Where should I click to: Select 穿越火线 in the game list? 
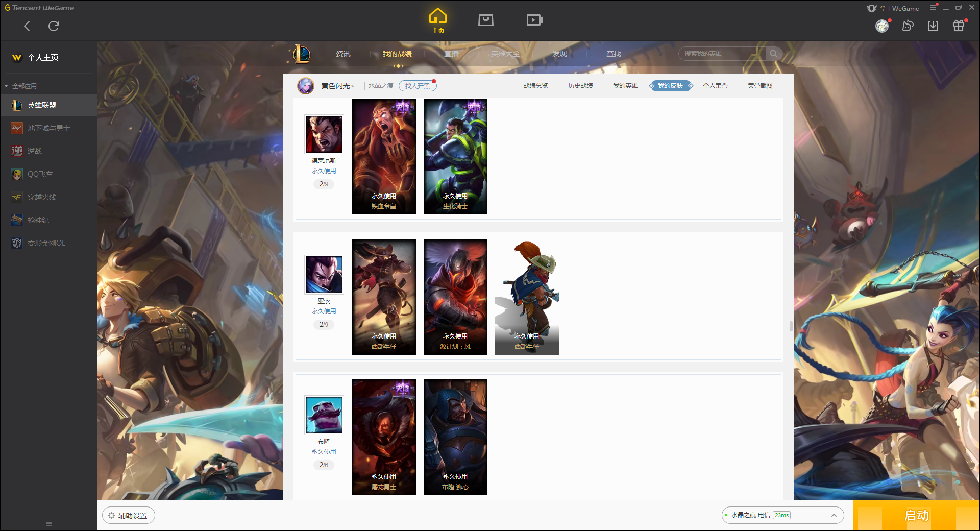tap(48, 197)
